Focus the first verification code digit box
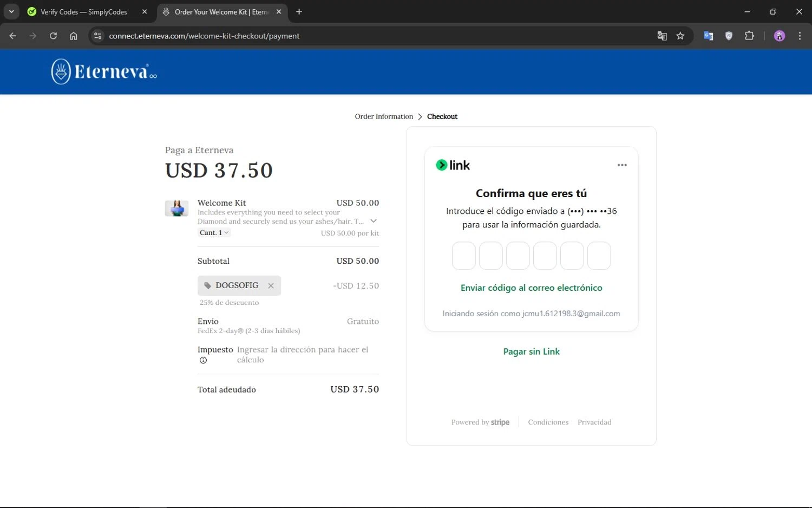This screenshot has width=812, height=508. (x=464, y=256)
